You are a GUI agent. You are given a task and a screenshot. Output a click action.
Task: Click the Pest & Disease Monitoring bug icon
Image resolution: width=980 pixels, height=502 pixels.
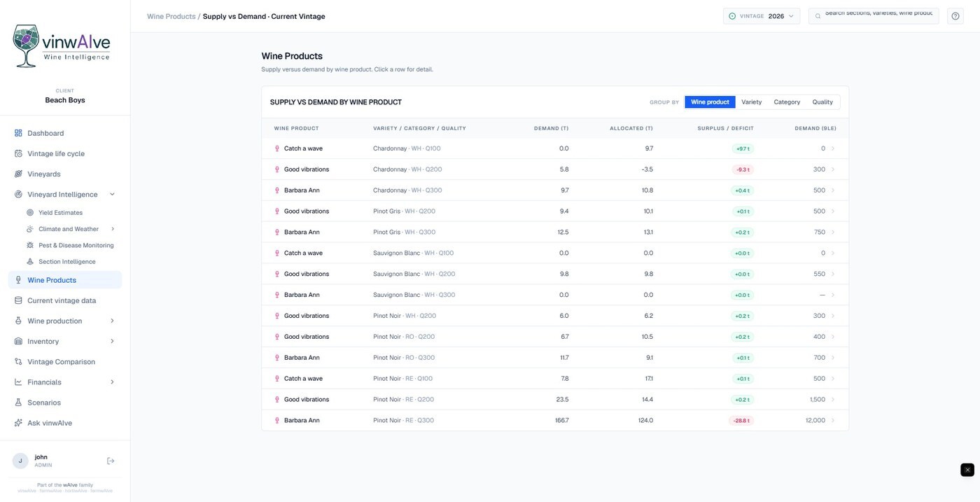[x=30, y=245]
